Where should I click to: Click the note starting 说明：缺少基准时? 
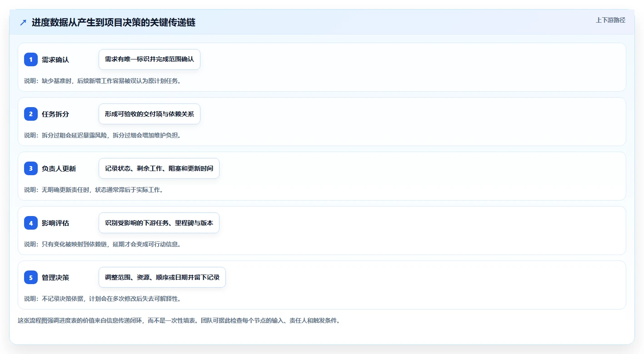103,81
